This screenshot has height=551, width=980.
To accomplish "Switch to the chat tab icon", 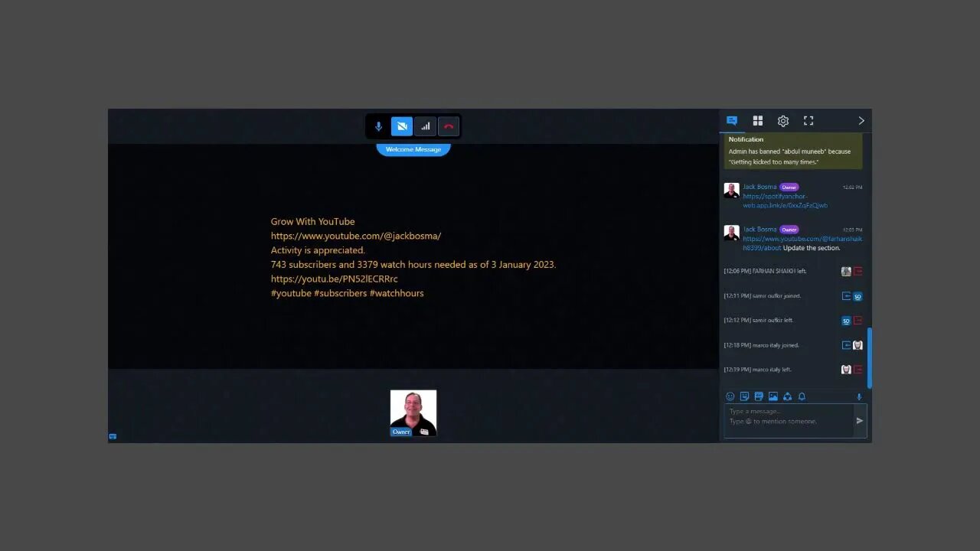I will click(x=732, y=121).
